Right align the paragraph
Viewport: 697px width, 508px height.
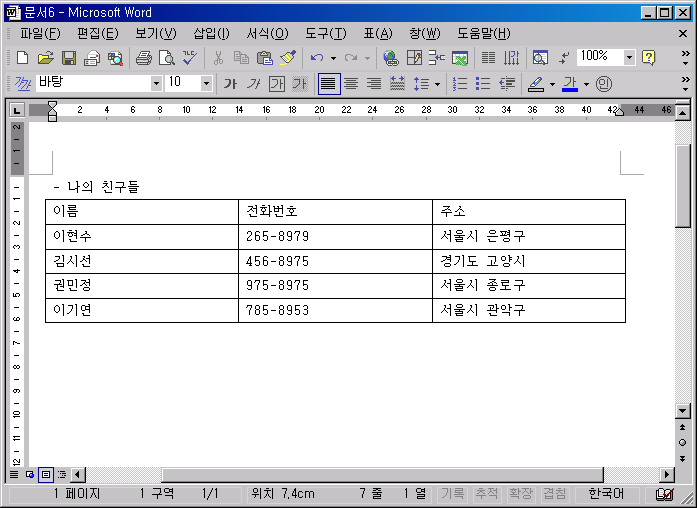[374, 84]
